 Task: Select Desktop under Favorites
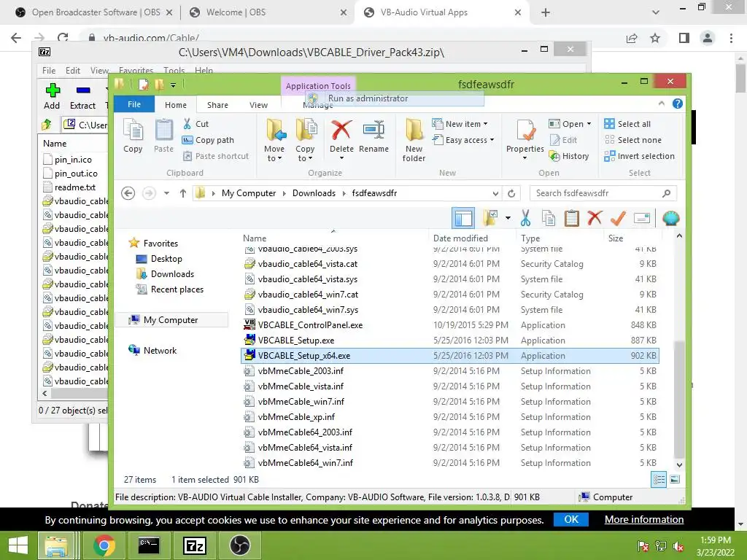pos(166,259)
